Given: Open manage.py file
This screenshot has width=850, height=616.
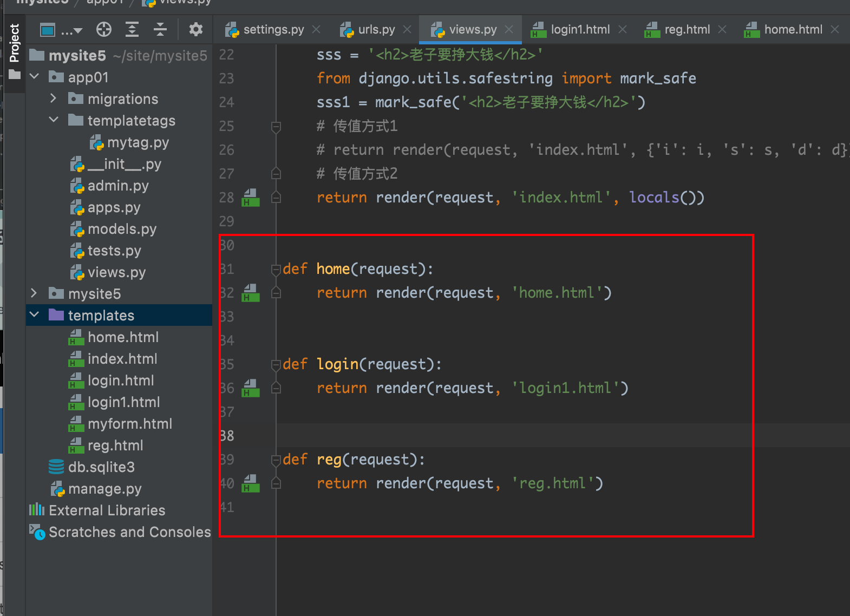Looking at the screenshot, I should click(x=96, y=489).
